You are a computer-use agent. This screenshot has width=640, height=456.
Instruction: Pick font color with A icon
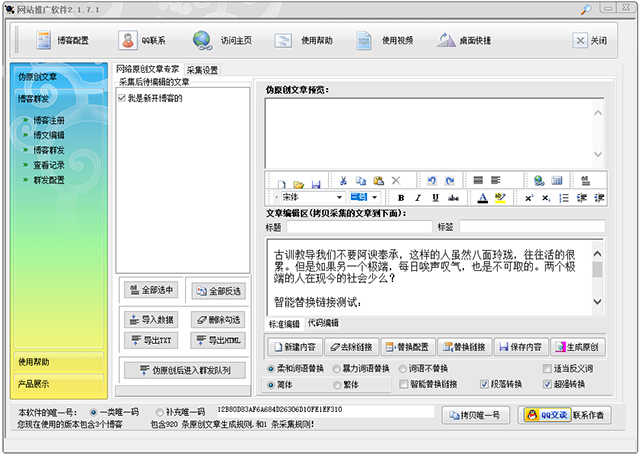[x=482, y=198]
